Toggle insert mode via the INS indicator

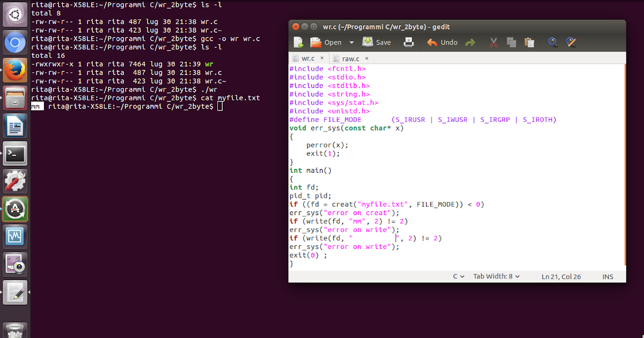click(x=608, y=276)
